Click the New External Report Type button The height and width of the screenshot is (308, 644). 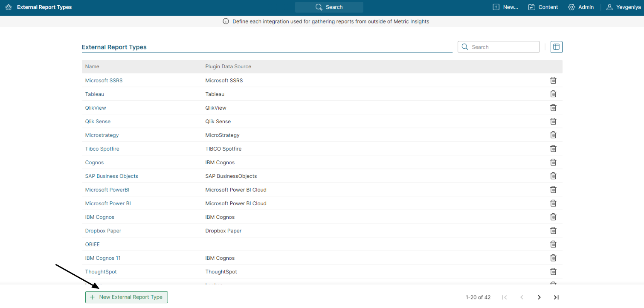pos(127,297)
